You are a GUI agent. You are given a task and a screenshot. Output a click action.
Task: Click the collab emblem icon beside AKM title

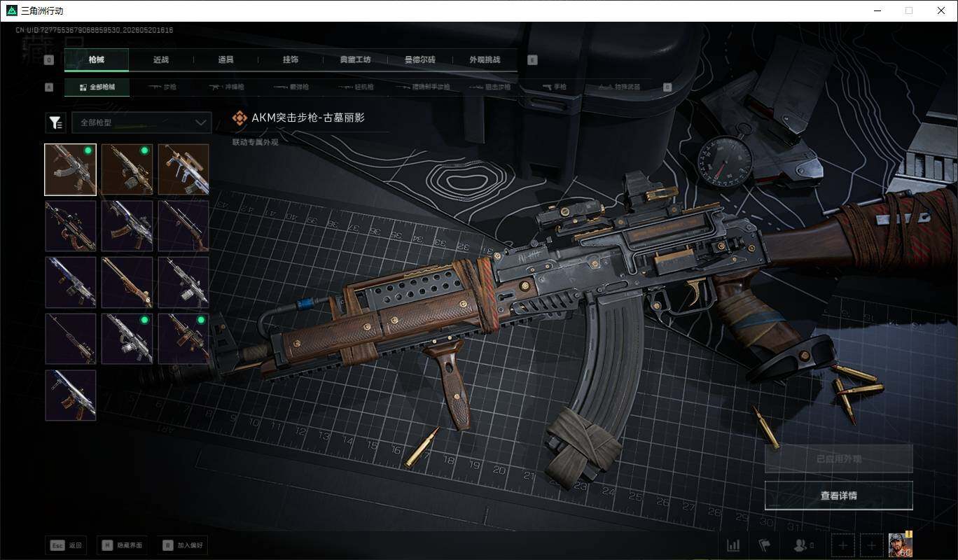tap(239, 118)
